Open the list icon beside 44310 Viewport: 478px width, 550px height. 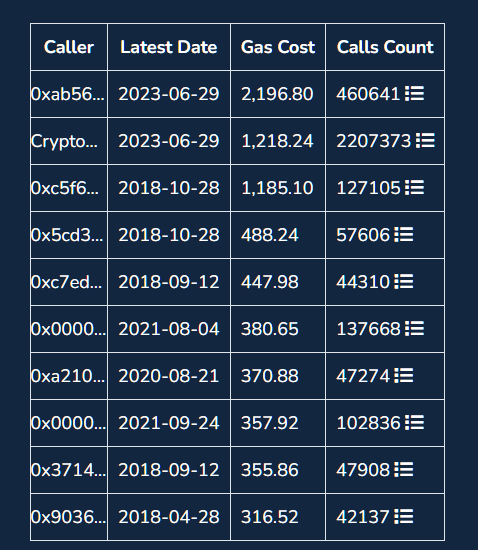point(404,282)
